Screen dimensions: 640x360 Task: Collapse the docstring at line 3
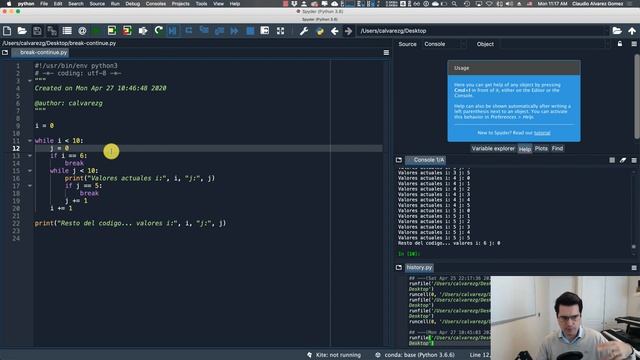30,80
